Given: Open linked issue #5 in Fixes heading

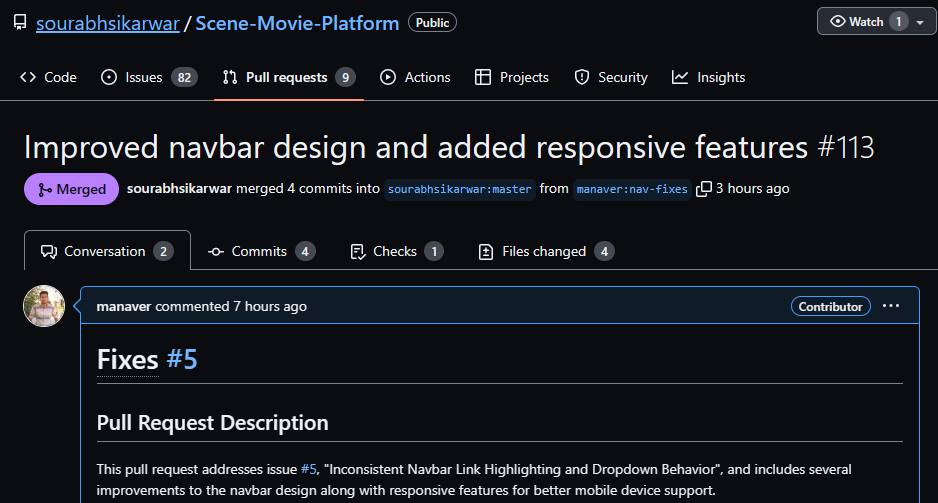Looking at the screenshot, I should click(182, 359).
